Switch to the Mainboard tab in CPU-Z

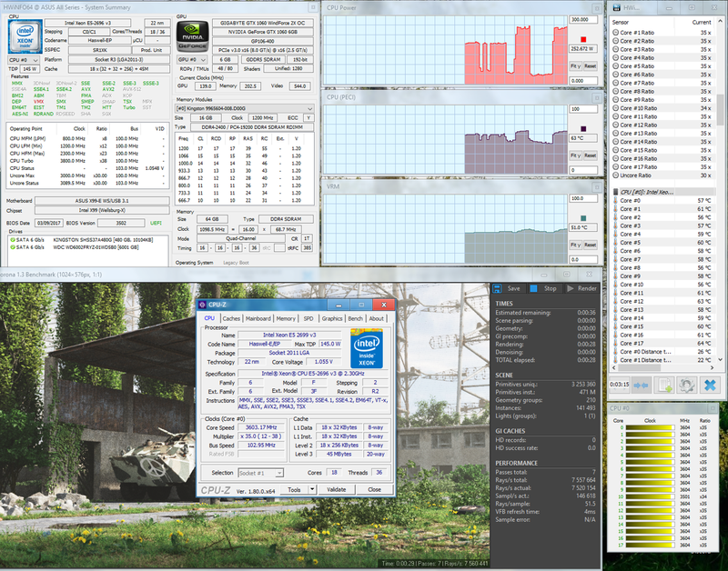pos(258,318)
